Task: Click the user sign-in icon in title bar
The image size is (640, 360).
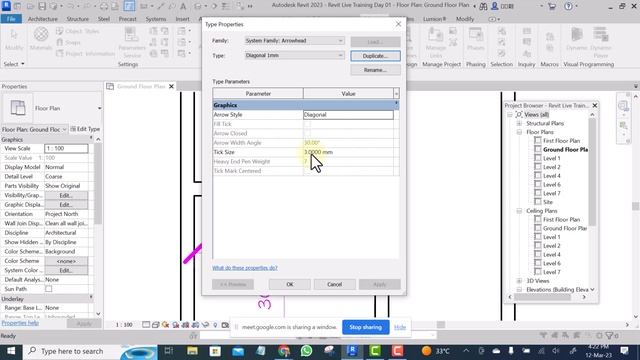Action: click(x=495, y=6)
